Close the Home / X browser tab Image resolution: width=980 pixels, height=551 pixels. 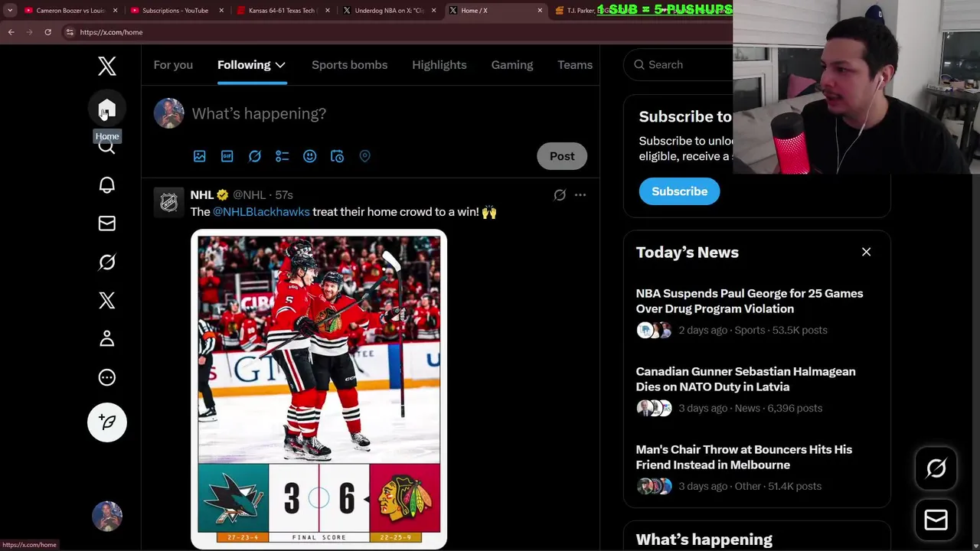(x=540, y=11)
